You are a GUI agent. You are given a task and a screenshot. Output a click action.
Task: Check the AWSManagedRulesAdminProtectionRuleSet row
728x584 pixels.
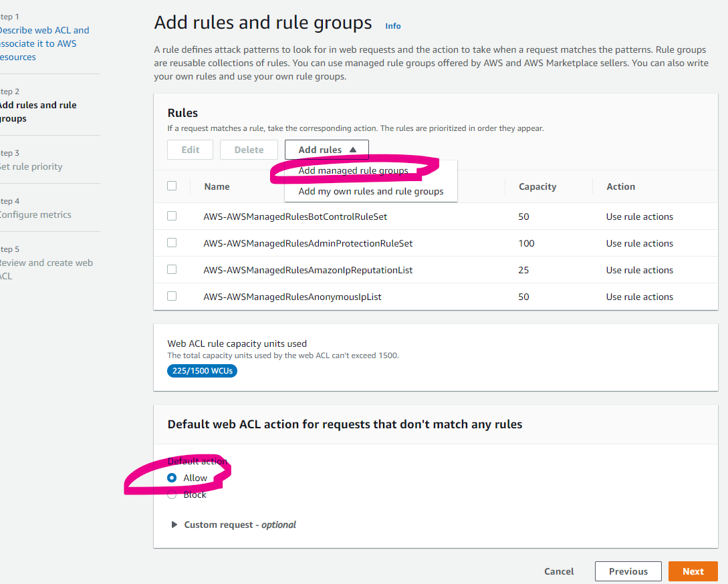point(172,243)
